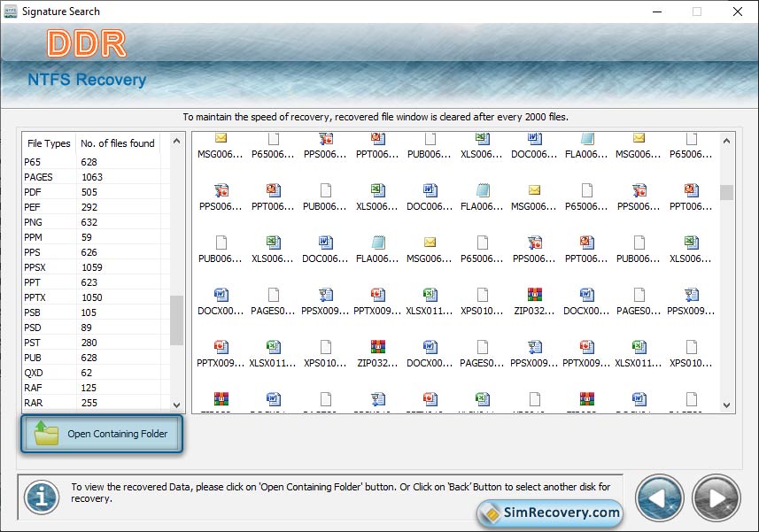
Task: Click the PST file type entry
Action: [x=97, y=343]
